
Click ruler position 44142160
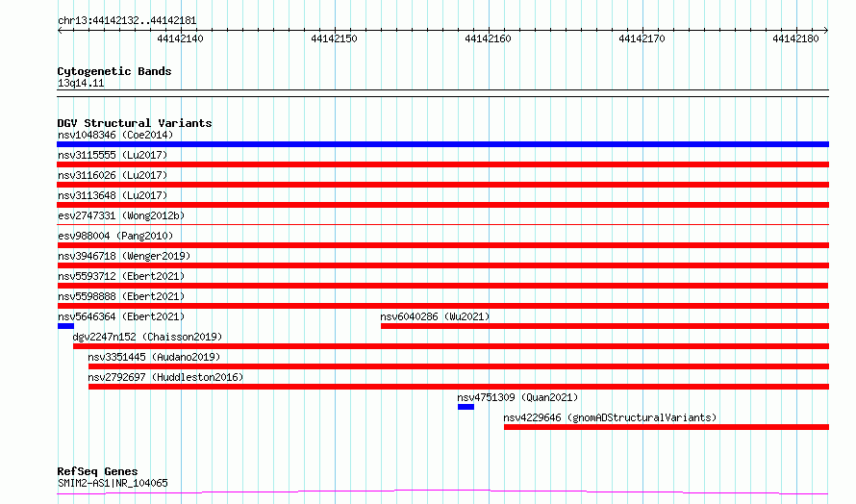click(x=488, y=38)
